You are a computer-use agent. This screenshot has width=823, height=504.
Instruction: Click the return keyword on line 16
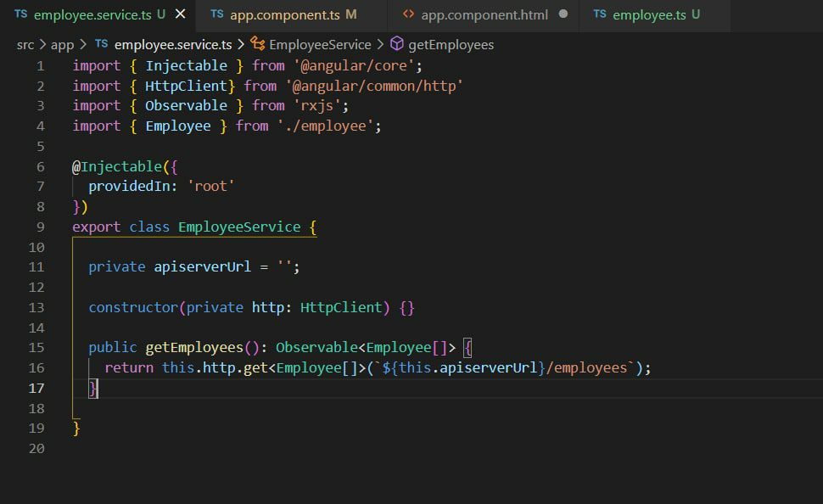click(x=129, y=368)
